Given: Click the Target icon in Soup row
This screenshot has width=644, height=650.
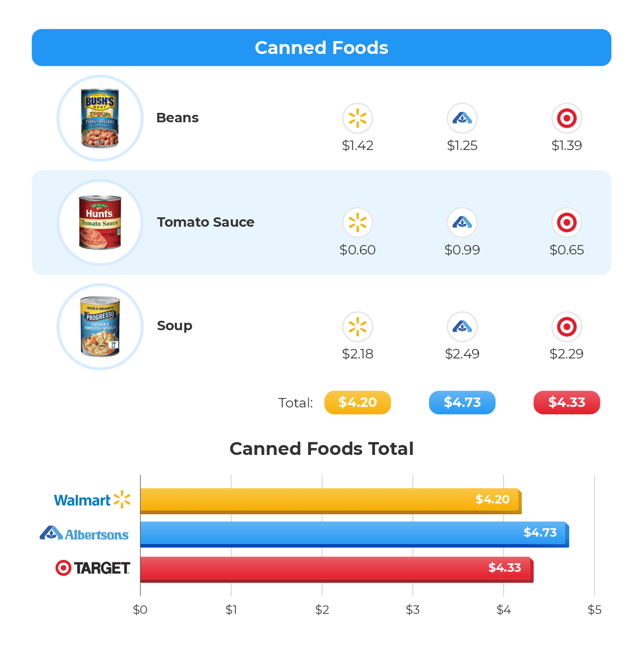Looking at the screenshot, I should 567,327.
